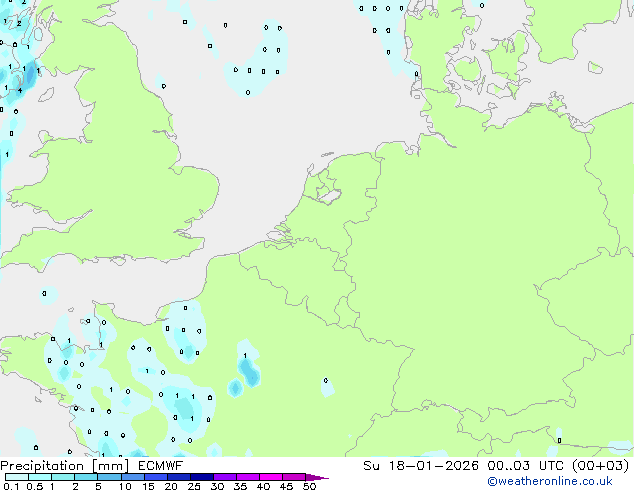Screen dimensions: 634x490
Task: Select the 45–50 mm legend swatch
Action: pyautogui.click(x=294, y=477)
